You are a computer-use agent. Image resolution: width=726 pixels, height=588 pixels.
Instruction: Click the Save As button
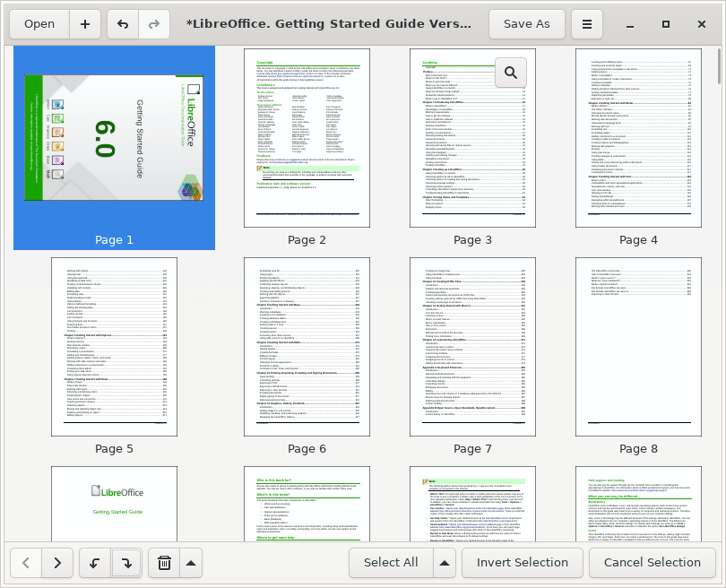[527, 24]
